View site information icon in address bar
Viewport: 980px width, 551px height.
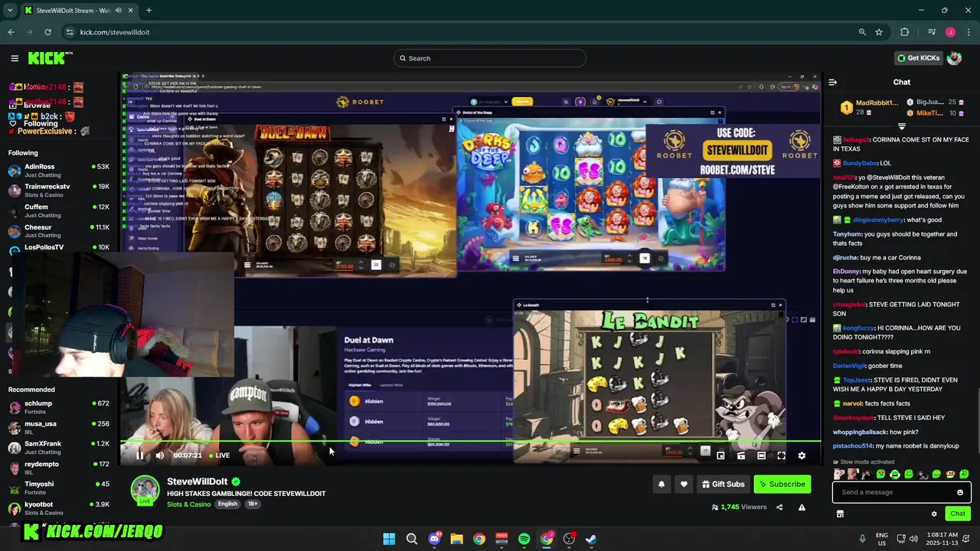(x=70, y=32)
